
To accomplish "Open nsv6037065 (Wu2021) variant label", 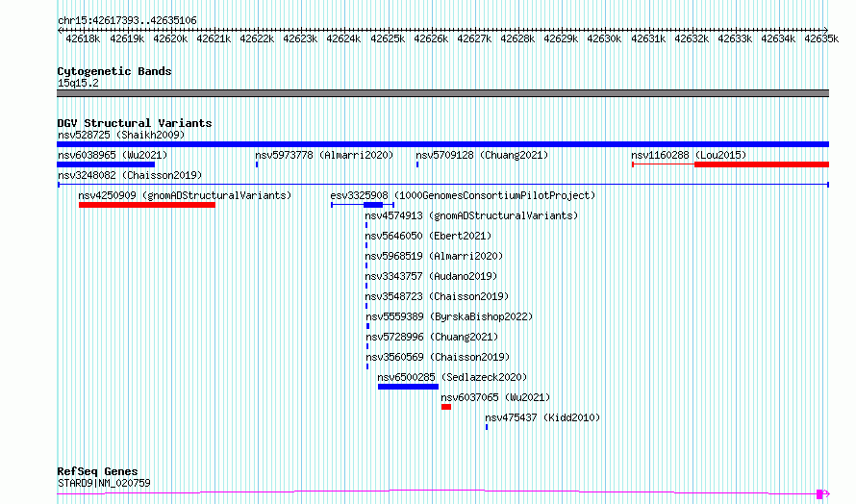I will pos(495,397).
